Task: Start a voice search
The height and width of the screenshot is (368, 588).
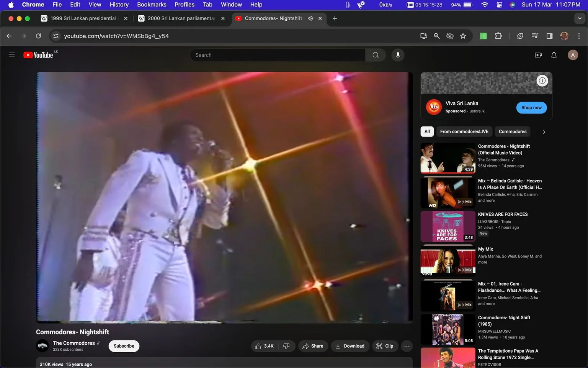Action: (398, 55)
